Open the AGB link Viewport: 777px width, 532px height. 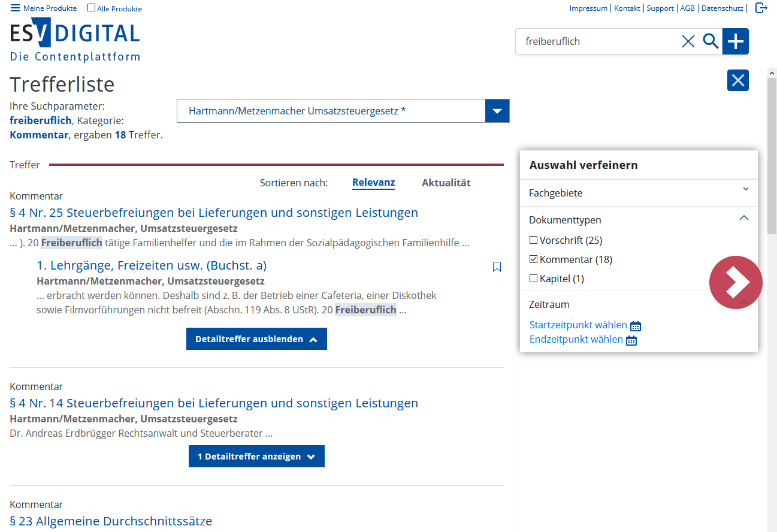(x=687, y=8)
